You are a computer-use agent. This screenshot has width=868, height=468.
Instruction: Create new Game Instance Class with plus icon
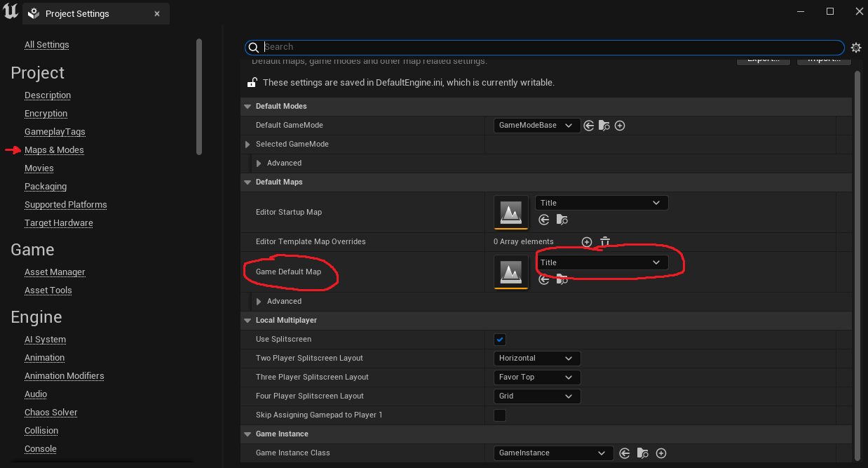pyautogui.click(x=660, y=453)
